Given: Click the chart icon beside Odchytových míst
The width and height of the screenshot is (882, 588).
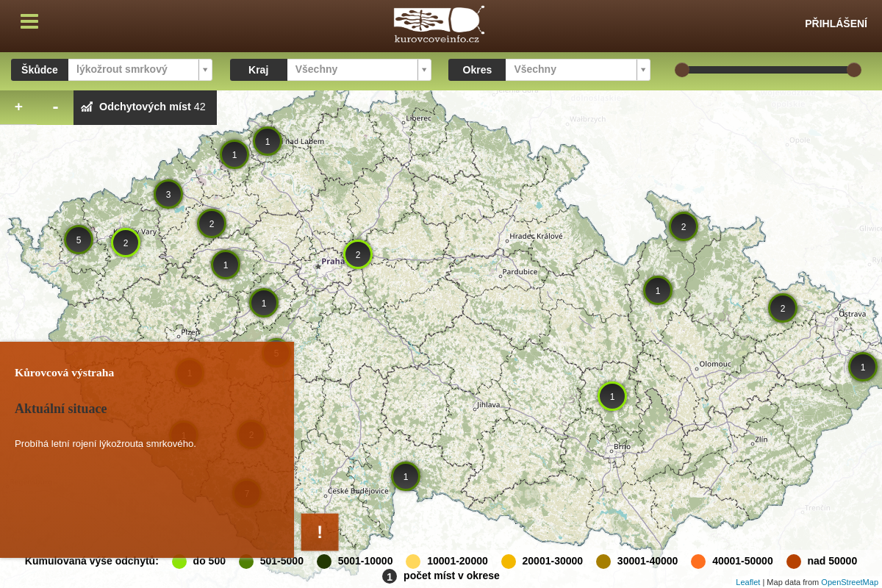Looking at the screenshot, I should pyautogui.click(x=87, y=107).
